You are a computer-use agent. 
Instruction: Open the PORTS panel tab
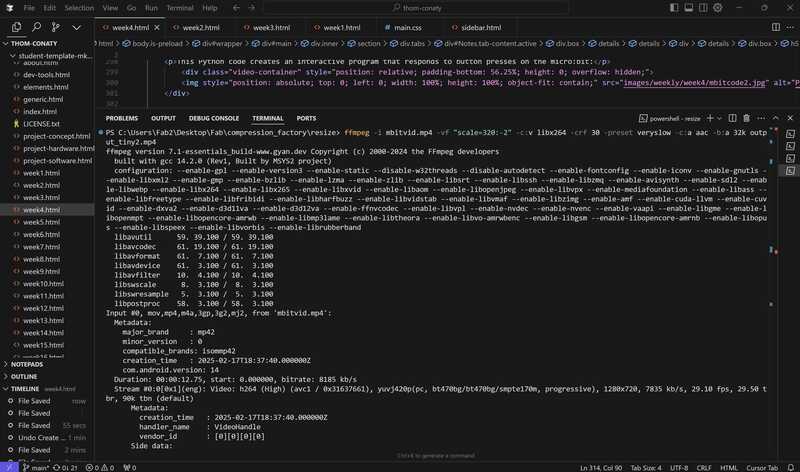tap(306, 118)
